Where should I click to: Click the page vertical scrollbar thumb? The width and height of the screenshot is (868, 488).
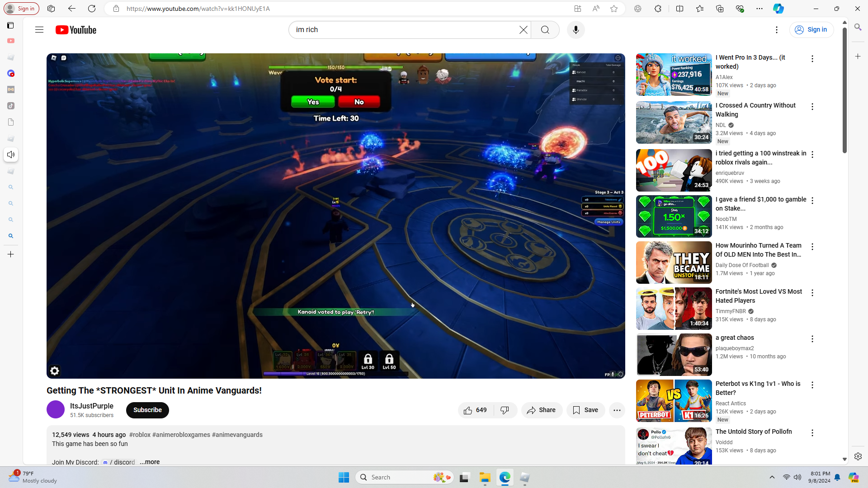click(x=844, y=90)
